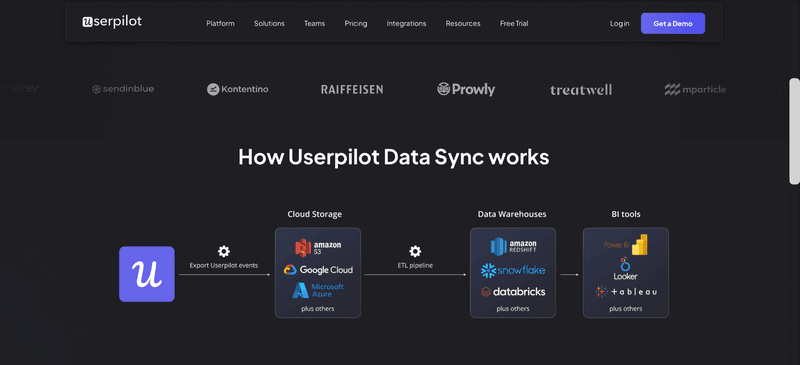Go to the Pricing page
Viewport: 800px width, 365px height.
pos(356,23)
